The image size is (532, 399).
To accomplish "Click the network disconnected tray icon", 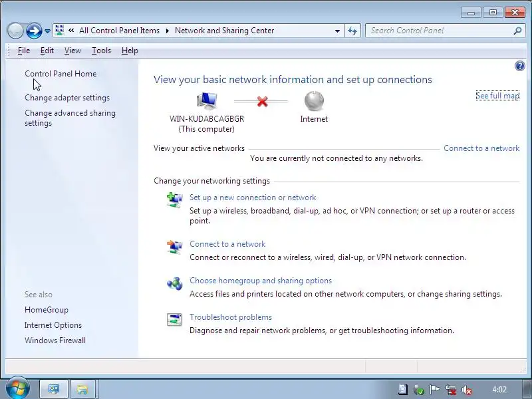I will tap(451, 390).
